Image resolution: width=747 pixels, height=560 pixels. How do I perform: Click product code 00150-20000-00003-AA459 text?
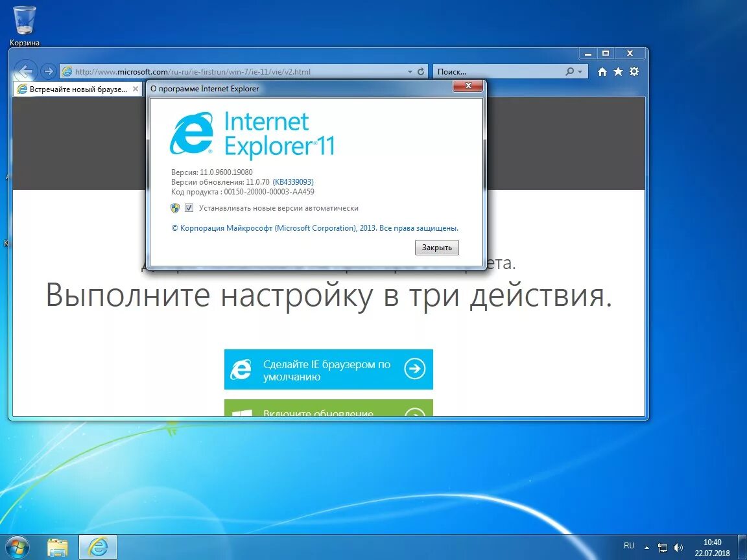[x=269, y=192]
